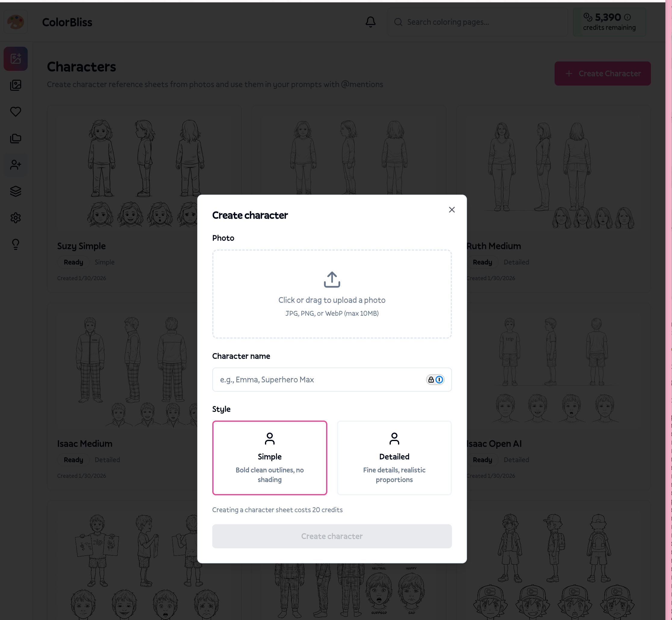
Task: Open the gallery images sidebar icon
Action: pos(16,85)
